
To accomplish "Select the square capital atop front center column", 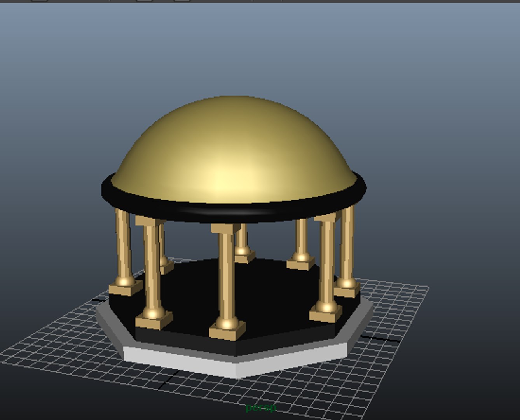I will [225, 228].
